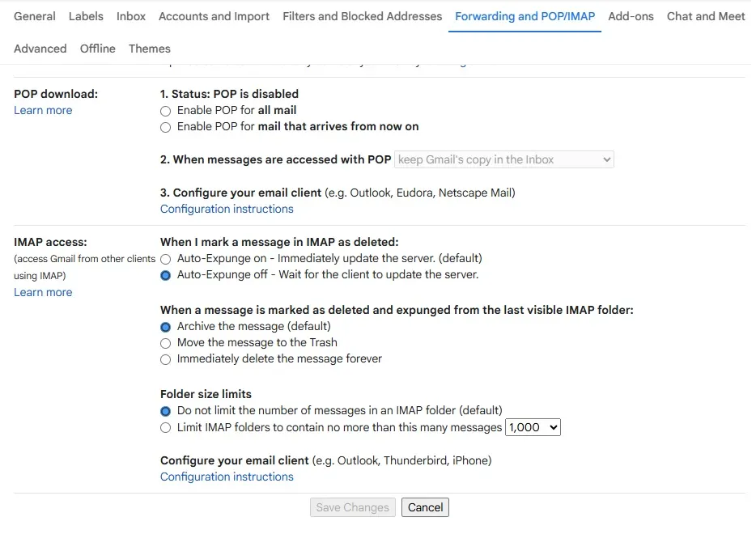Limit IMAP folders to 1,000 messages
The image size is (756, 534).
click(x=165, y=427)
